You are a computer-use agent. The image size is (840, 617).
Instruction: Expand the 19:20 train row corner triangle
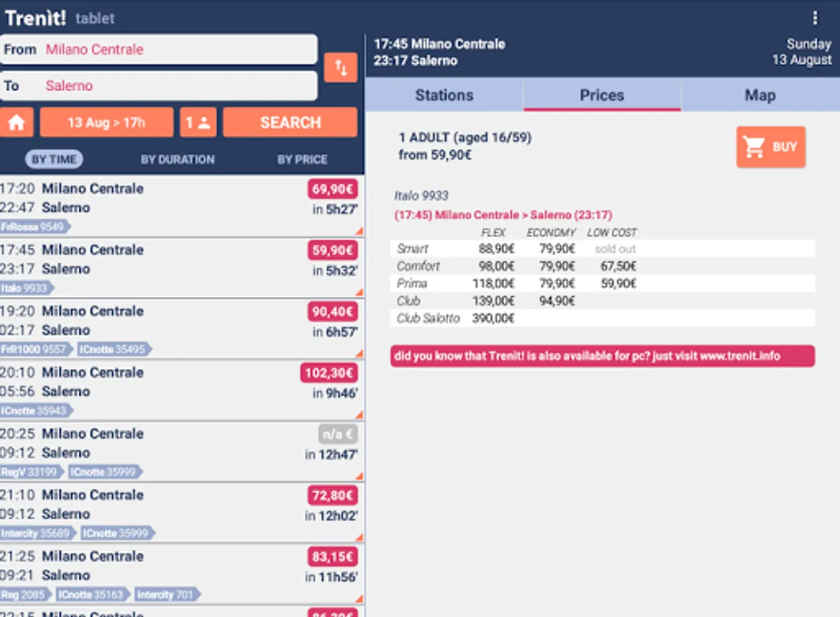click(x=359, y=354)
